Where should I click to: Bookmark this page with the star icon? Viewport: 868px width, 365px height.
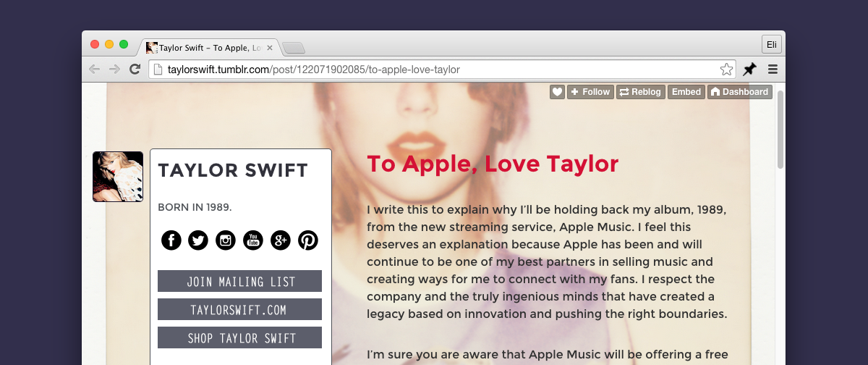[x=726, y=70]
